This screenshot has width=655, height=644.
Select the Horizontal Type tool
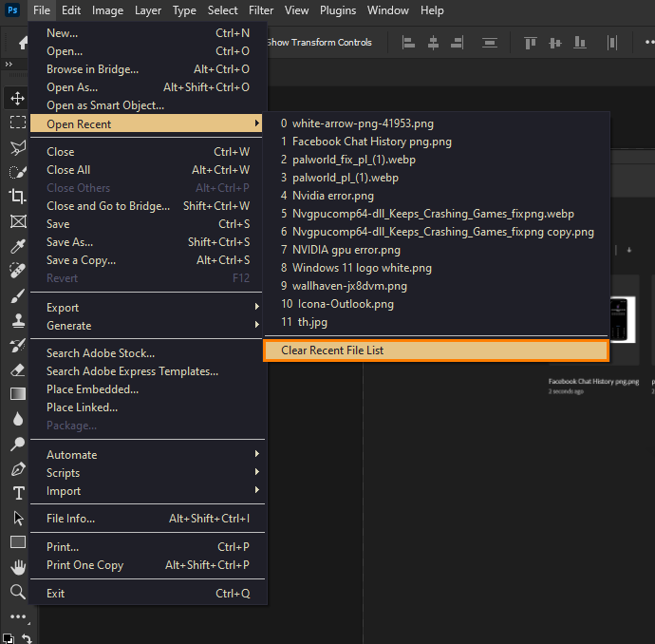click(x=17, y=493)
